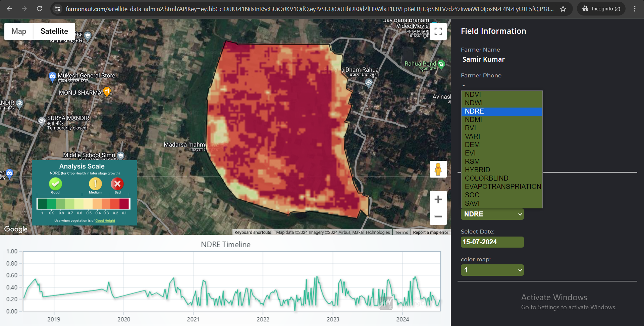Bookmark this page with the star icon
Viewport: 644px width, 326px height.
(563, 9)
